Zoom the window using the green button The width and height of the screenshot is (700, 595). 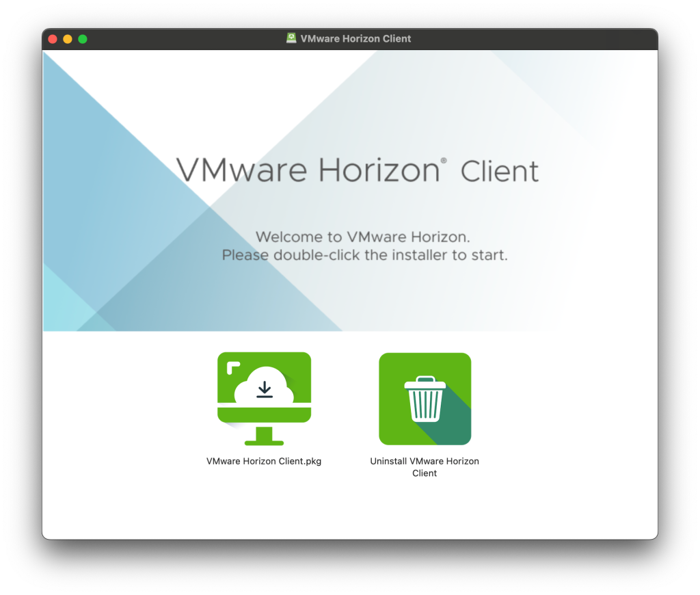(x=83, y=39)
